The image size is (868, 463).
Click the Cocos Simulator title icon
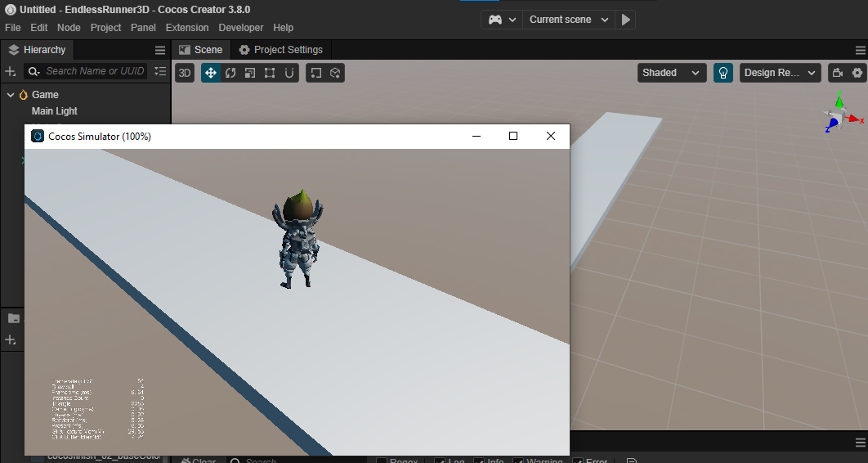pos(38,137)
